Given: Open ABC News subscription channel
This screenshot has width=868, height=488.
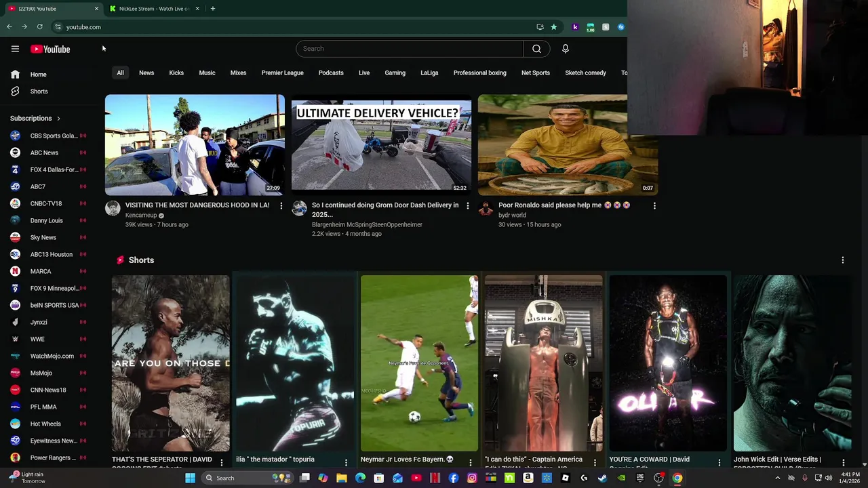Looking at the screenshot, I should pyautogui.click(x=47, y=152).
